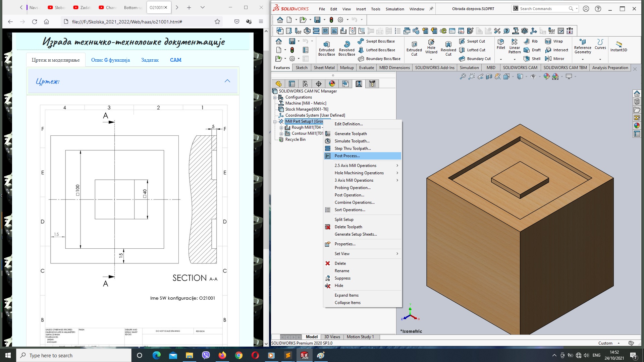The height and width of the screenshot is (362, 644).
Task: Choose the Boundary Cut feature
Action: pyautogui.click(x=475, y=59)
